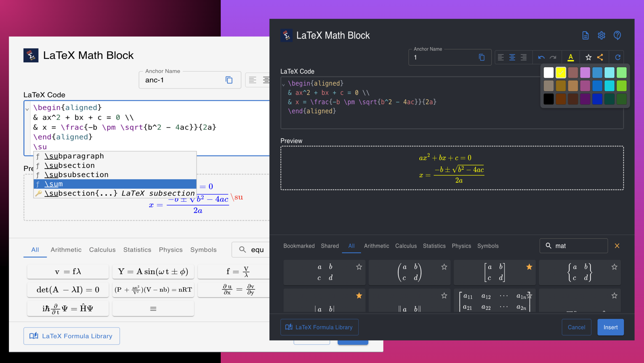Copy anchor name in dark window

(481, 57)
